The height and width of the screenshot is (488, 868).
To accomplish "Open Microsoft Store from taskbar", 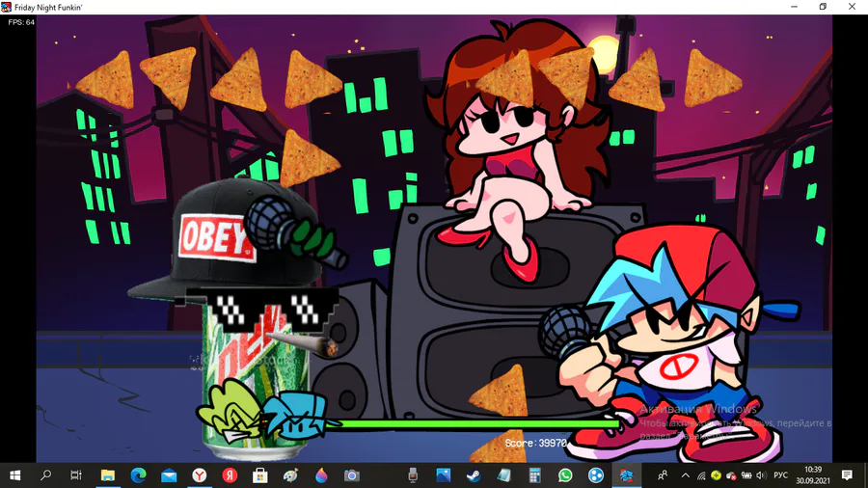I will (x=260, y=475).
